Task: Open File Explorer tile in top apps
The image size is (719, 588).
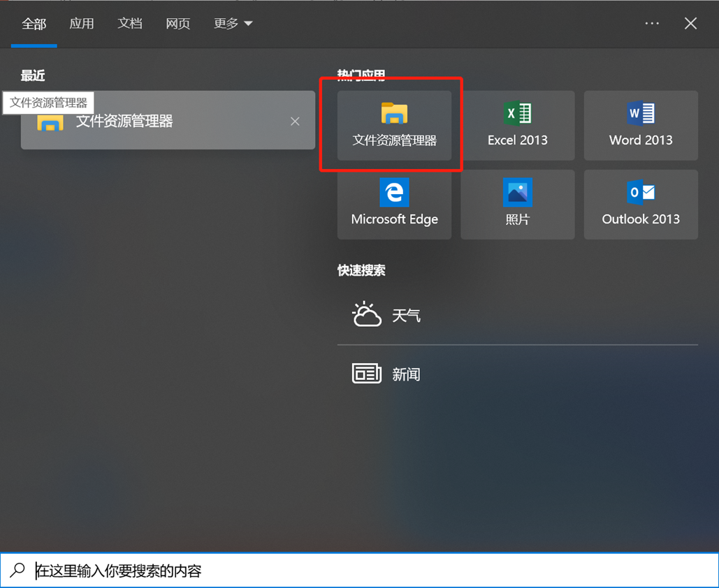Action: click(x=394, y=125)
